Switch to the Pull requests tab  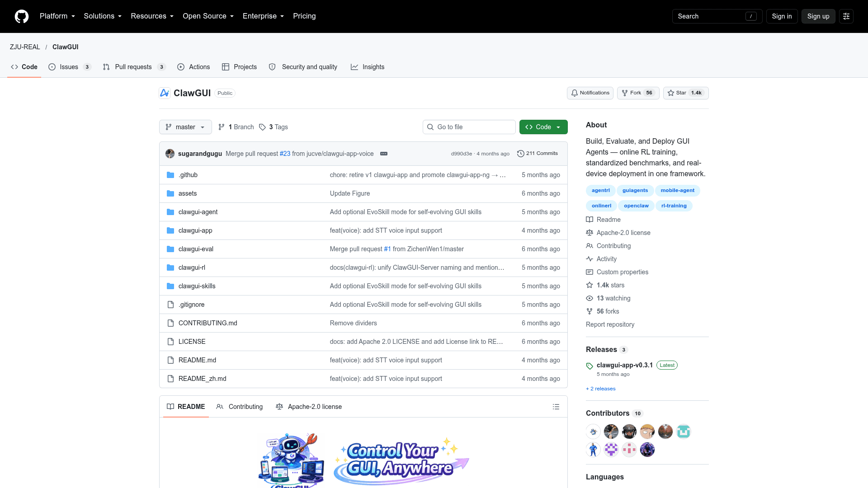(x=134, y=67)
